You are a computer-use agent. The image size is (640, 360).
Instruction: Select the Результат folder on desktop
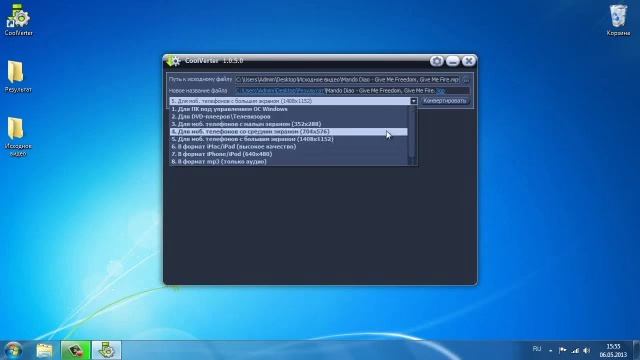18,77
